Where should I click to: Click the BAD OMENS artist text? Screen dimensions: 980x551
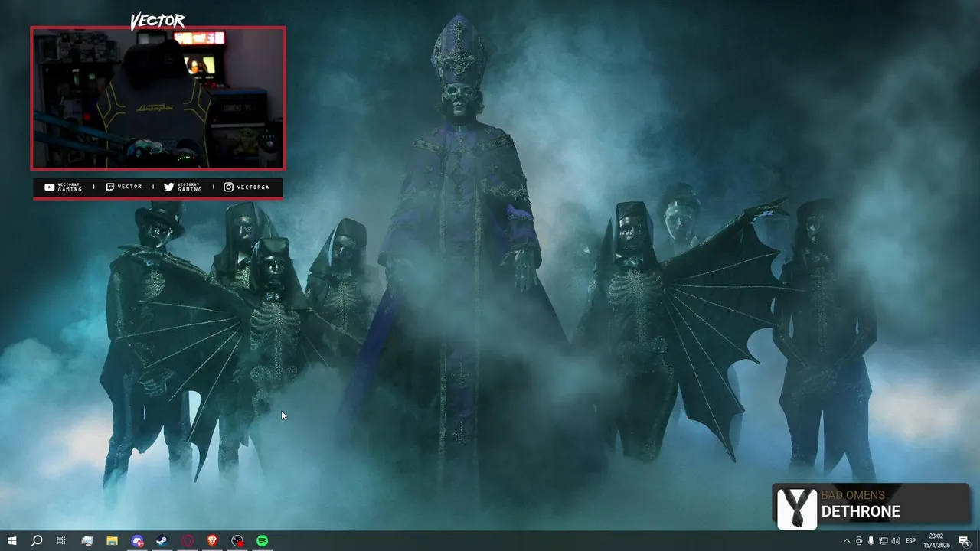click(853, 495)
